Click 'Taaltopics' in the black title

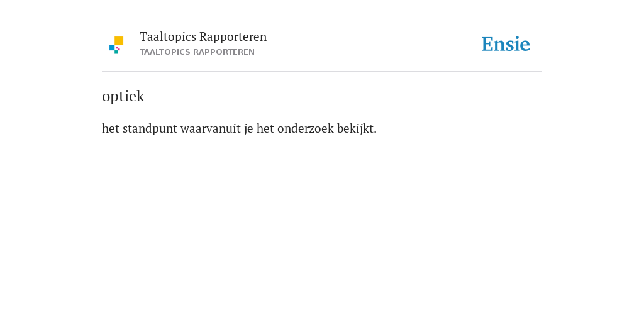[167, 37]
